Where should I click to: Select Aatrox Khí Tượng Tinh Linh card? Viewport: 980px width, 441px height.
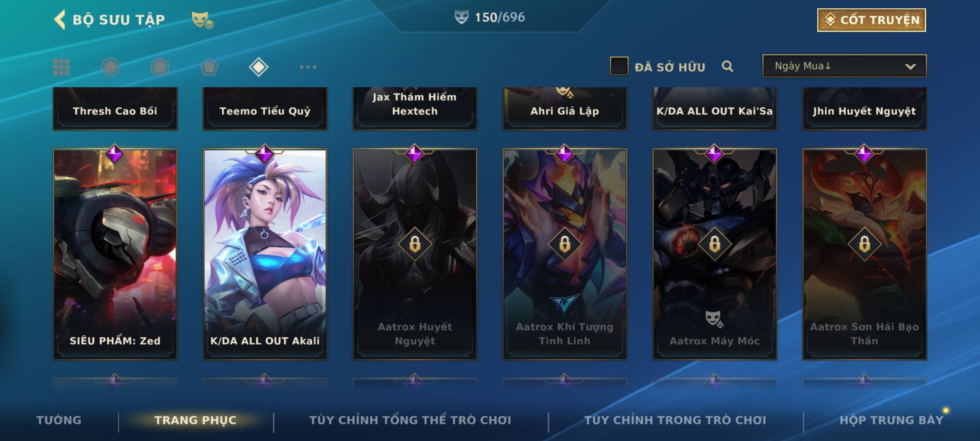click(x=565, y=254)
